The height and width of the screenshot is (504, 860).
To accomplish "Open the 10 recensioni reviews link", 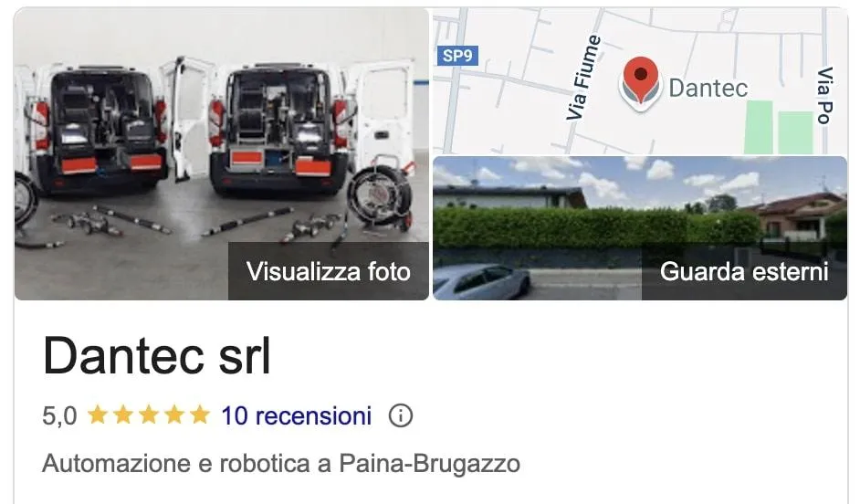I will pyautogui.click(x=296, y=415).
